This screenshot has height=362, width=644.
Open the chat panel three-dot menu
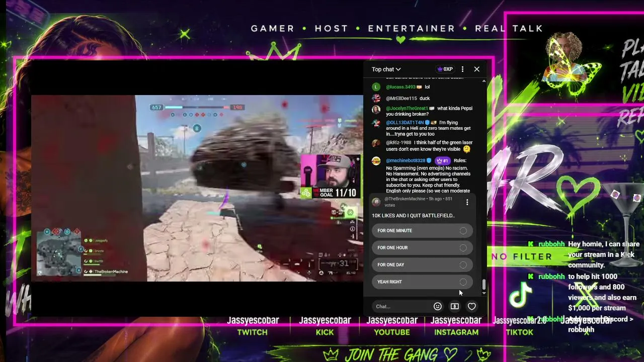pyautogui.click(x=462, y=69)
